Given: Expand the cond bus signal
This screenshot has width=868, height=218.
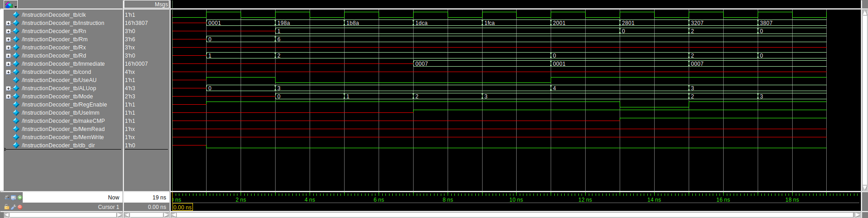Looking at the screenshot, I should pos(8,72).
